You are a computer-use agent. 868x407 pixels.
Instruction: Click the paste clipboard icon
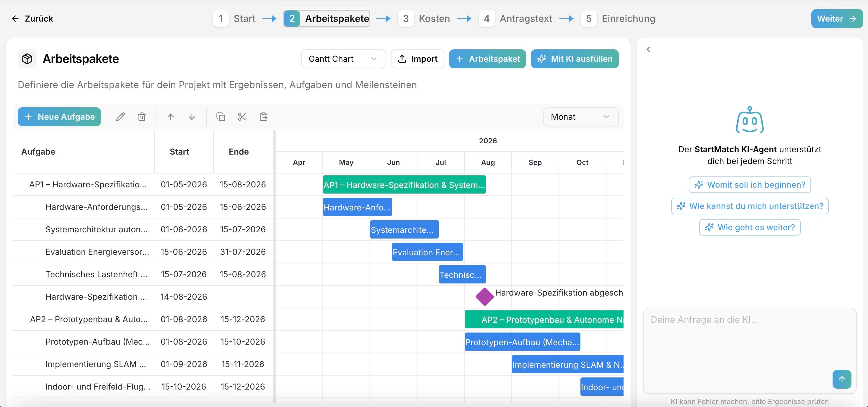pyautogui.click(x=263, y=117)
